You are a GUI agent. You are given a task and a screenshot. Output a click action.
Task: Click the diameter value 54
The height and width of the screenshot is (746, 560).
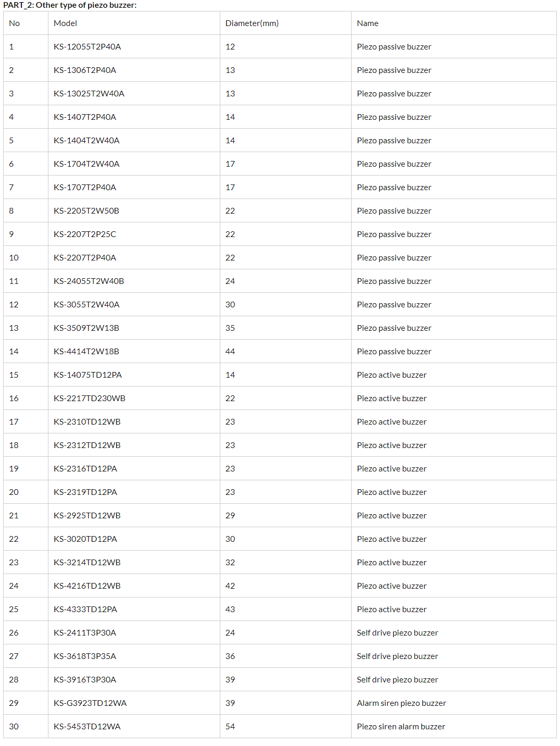pos(230,727)
